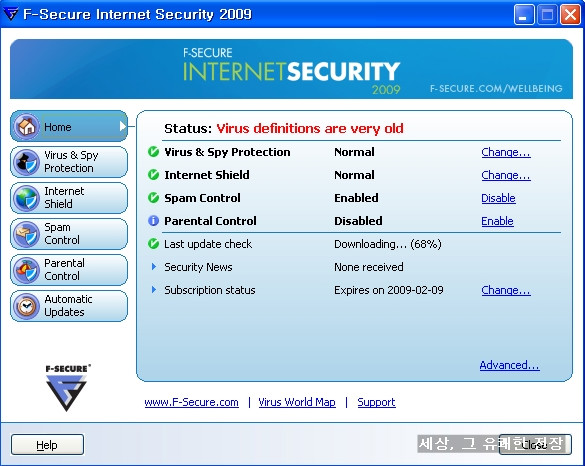Open Advanced settings link
The image size is (585, 466).
coord(509,365)
